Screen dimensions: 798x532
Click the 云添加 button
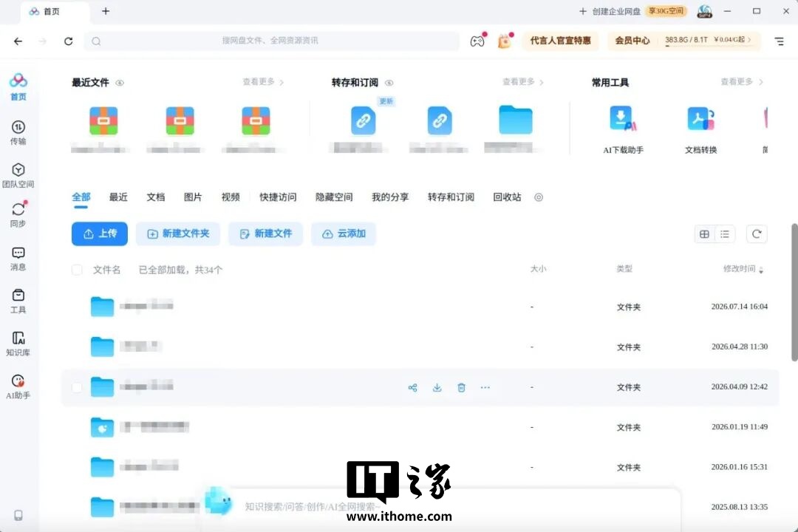(344, 233)
